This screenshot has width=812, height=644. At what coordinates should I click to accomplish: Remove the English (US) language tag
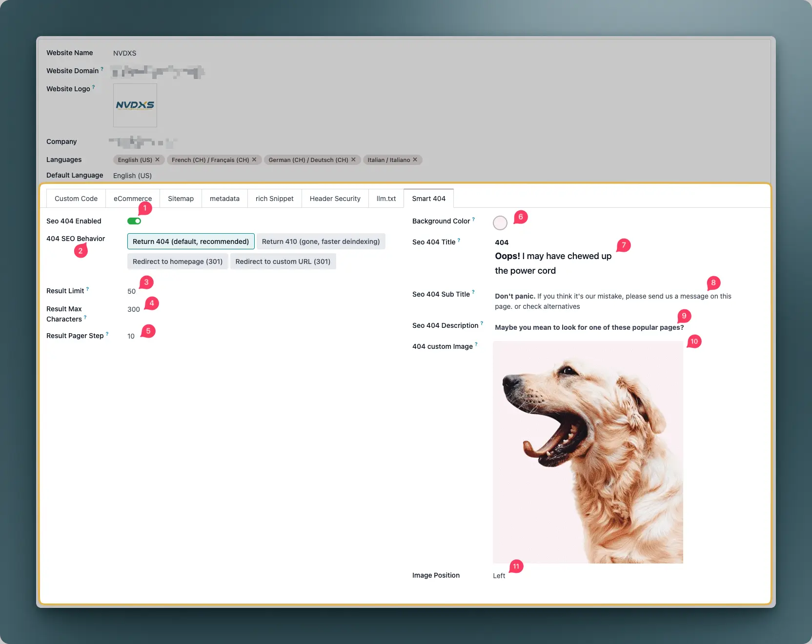pos(157,160)
